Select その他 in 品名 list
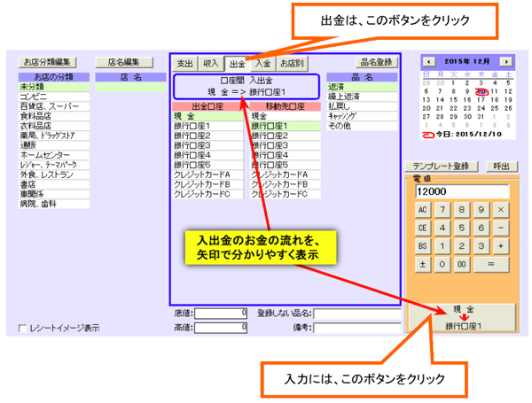The width and height of the screenshot is (532, 403). pos(362,126)
